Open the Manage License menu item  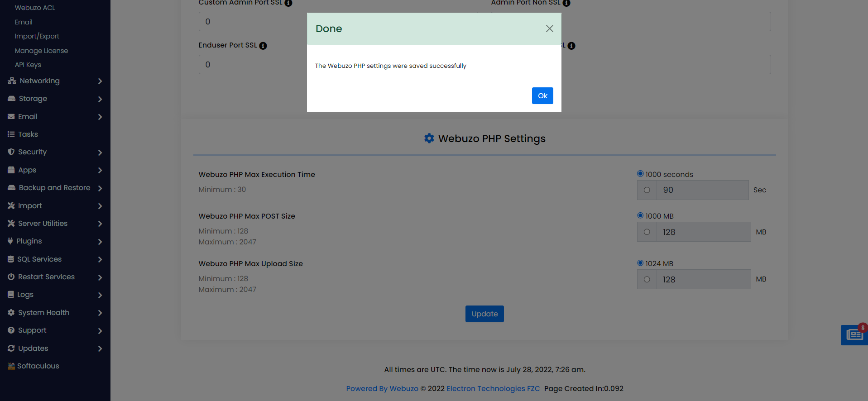tap(41, 51)
